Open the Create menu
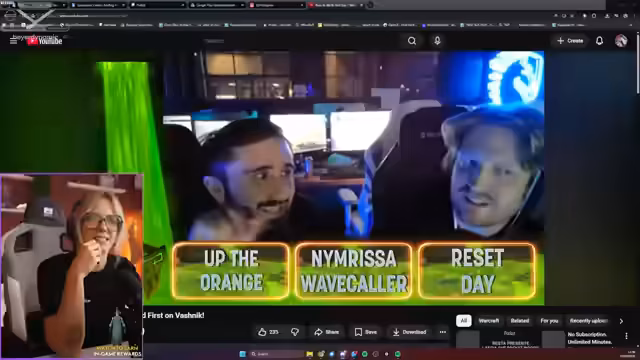Screen dimensions: 640x360 570,41
